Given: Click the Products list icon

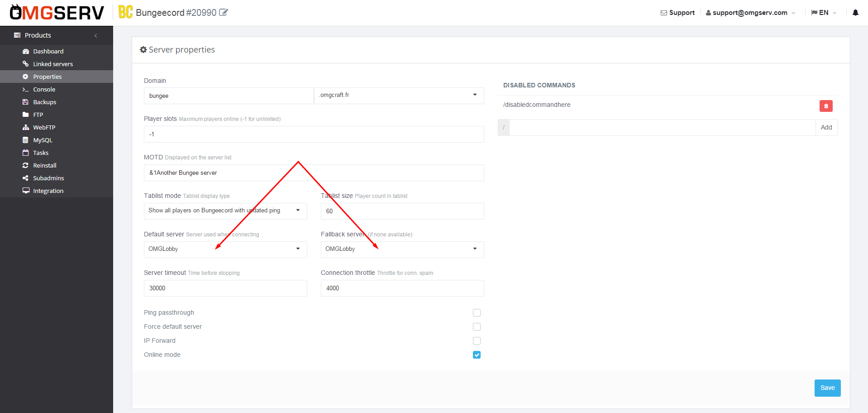Looking at the screenshot, I should coord(17,35).
